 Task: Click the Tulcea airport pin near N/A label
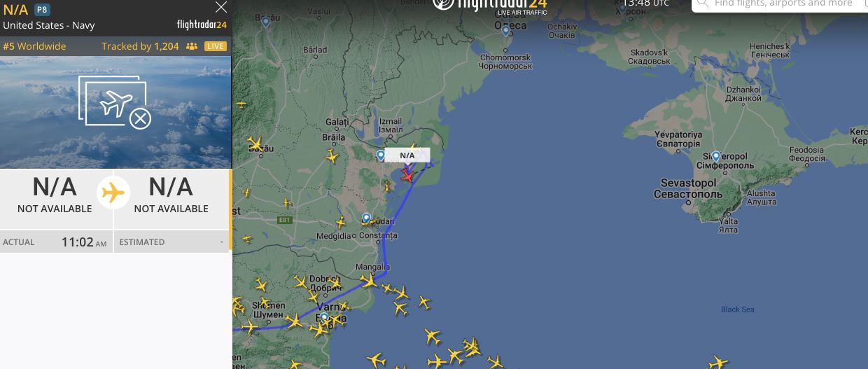tap(381, 156)
